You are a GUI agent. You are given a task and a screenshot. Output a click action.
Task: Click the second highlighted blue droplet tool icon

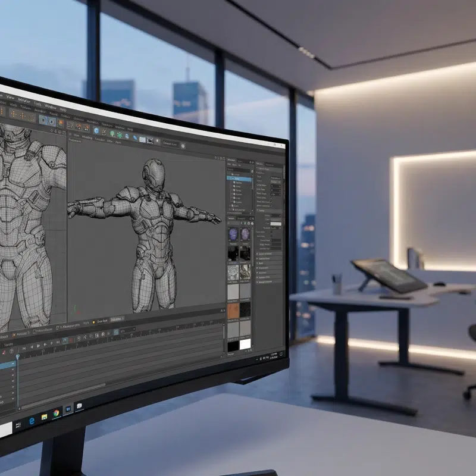pos(52,122)
